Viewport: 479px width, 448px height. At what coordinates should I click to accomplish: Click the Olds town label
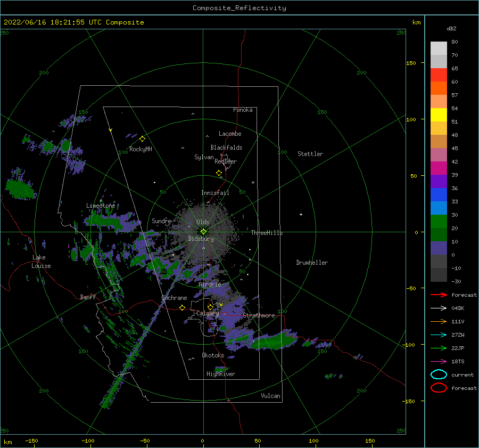[203, 222]
